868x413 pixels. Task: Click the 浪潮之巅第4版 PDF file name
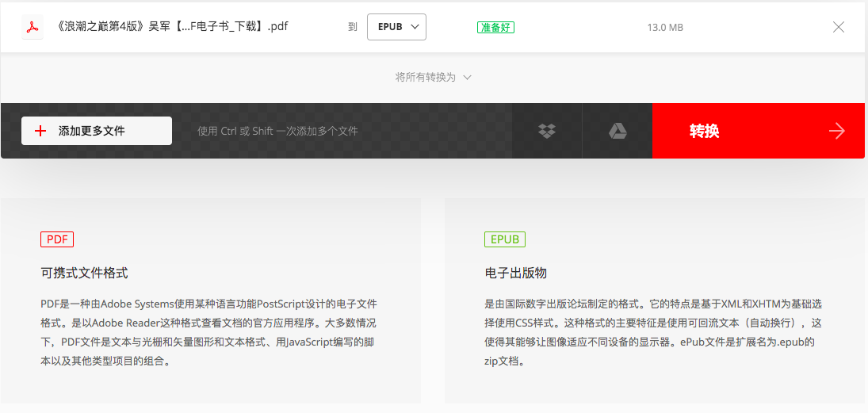point(172,27)
